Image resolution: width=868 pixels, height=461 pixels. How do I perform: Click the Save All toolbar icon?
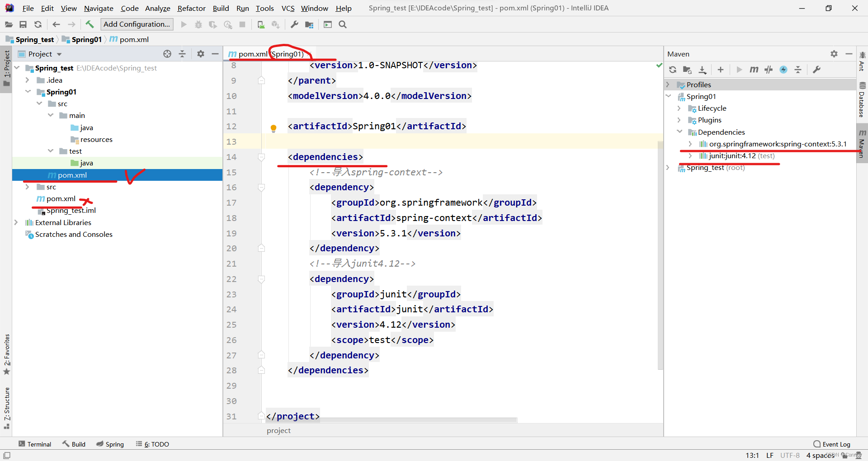[23, 24]
